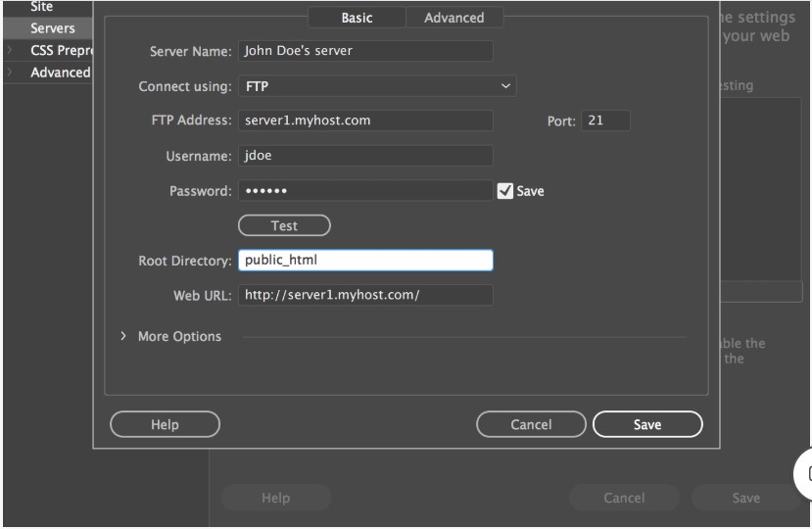Screen dimensions: 812x529
Task: Click dimmed Cancel button in Site Setup window
Action: point(624,498)
